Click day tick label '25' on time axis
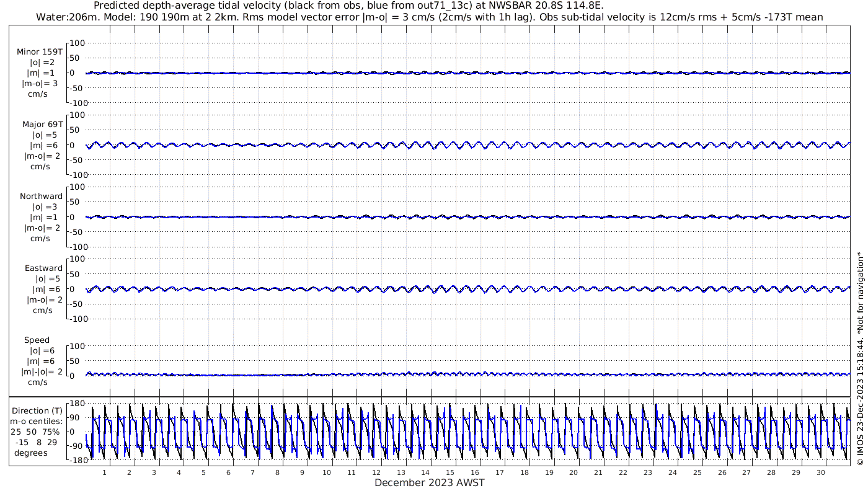Image resolution: width=868 pixels, height=496 pixels. pyautogui.click(x=697, y=472)
